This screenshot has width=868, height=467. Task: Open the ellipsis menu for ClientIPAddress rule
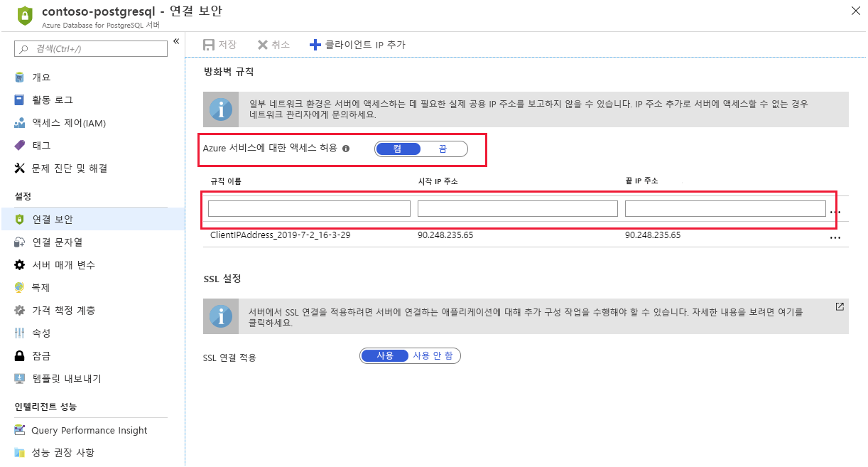835,238
